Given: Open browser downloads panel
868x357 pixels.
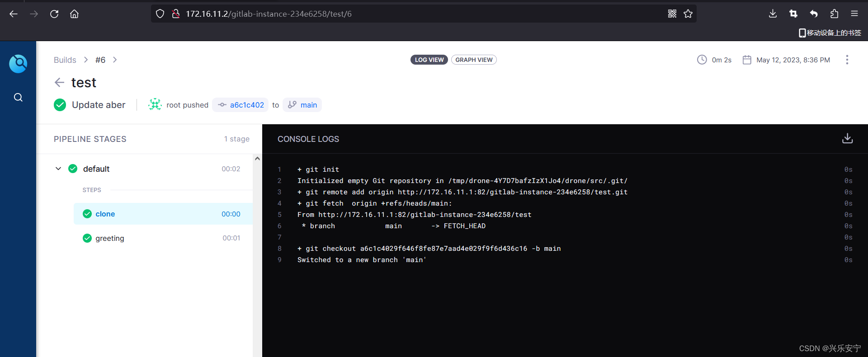Looking at the screenshot, I should [773, 14].
